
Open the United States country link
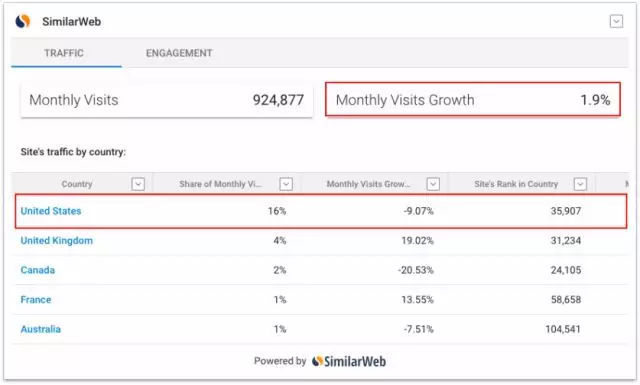click(x=51, y=211)
